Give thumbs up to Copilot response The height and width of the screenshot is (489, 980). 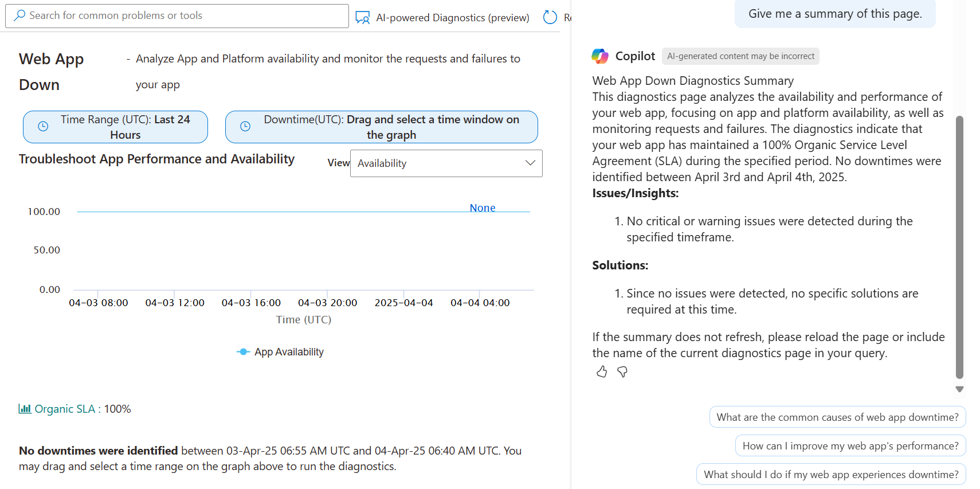[x=602, y=372]
